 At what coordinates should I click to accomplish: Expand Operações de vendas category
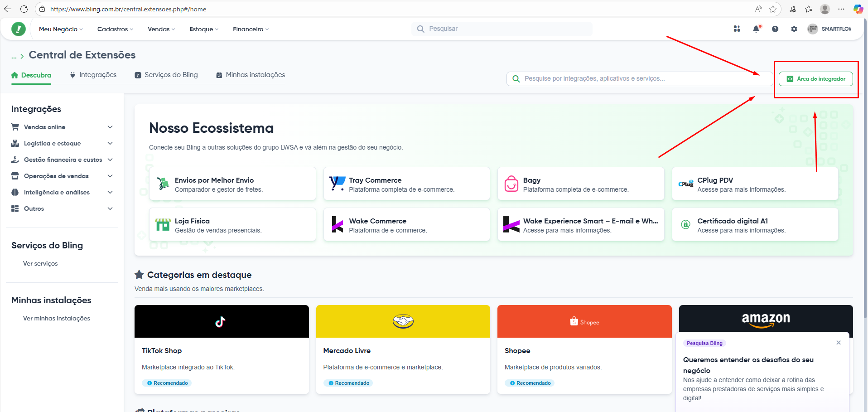click(62, 176)
